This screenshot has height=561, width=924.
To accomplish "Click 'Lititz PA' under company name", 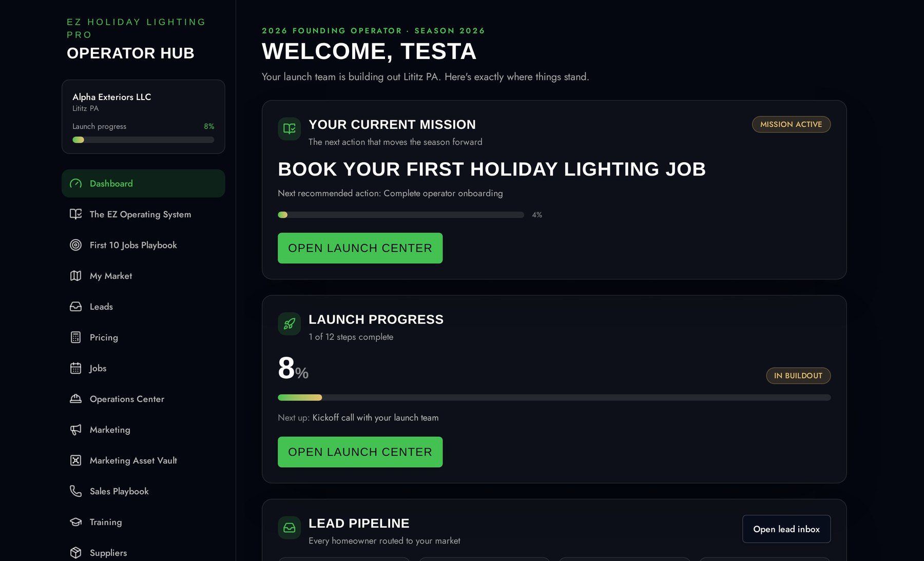I will pos(85,108).
